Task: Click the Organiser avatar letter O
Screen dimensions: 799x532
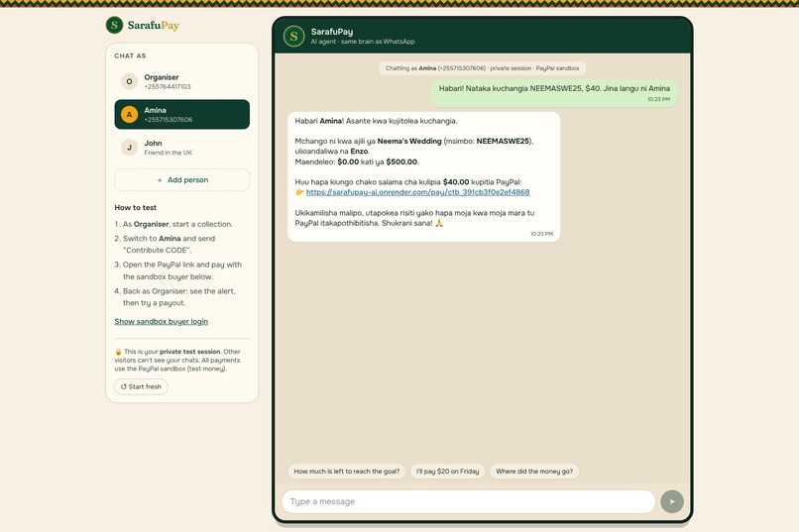Action: coord(130,81)
